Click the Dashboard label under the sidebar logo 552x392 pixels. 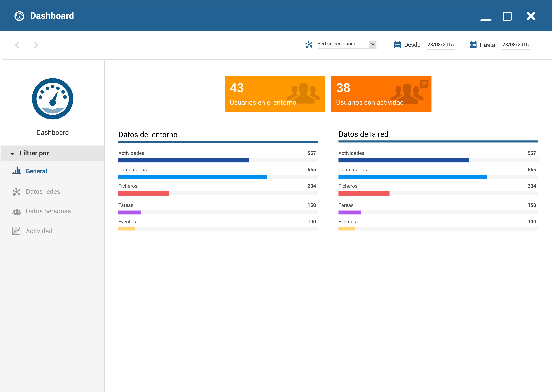tap(53, 133)
